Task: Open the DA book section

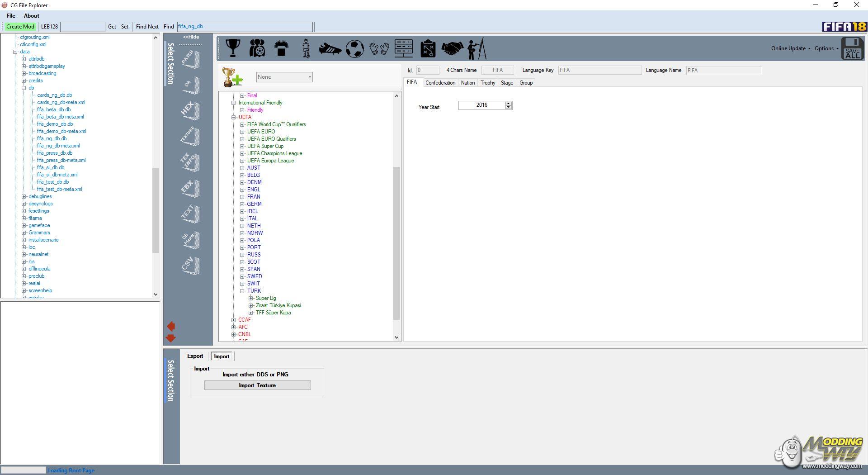Action: tap(190, 85)
